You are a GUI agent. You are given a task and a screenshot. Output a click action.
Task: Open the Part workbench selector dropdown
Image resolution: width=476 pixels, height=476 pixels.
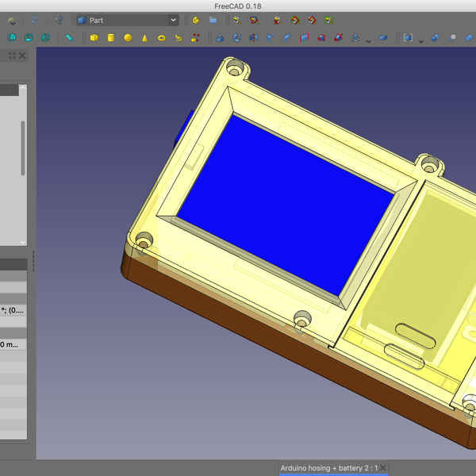[x=127, y=20]
